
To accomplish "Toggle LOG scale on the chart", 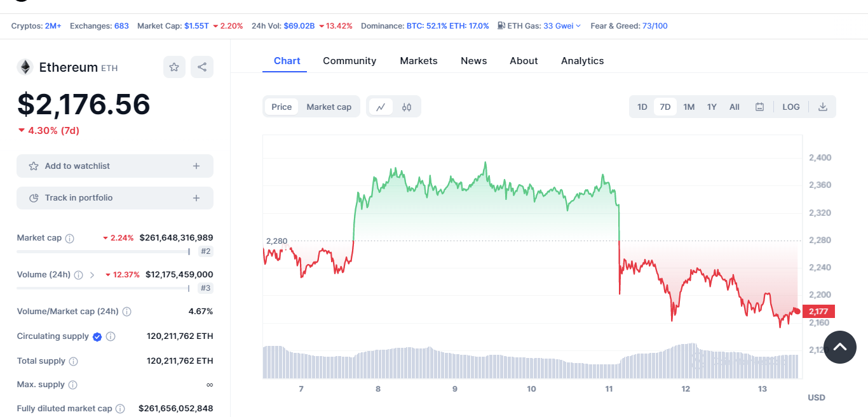I will pyautogui.click(x=791, y=107).
